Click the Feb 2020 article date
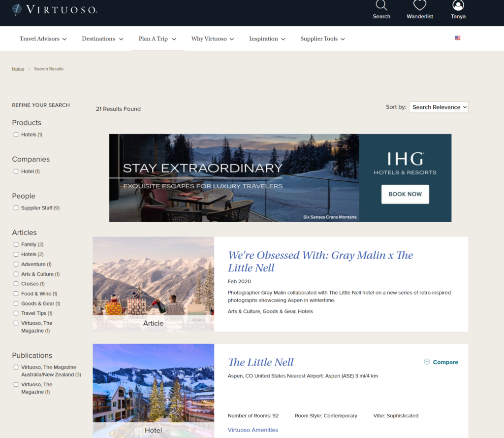 coord(239,281)
